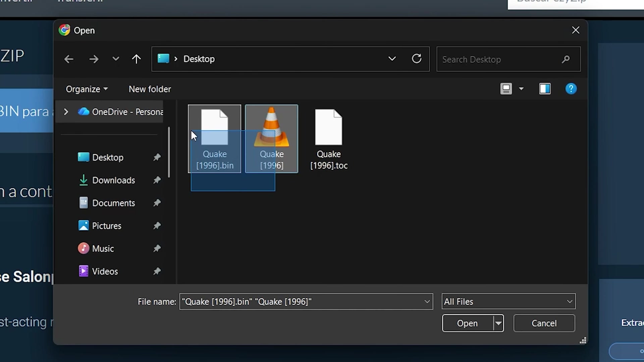Expand the OneDrive - Personal tree item
644x362 pixels.
point(66,112)
